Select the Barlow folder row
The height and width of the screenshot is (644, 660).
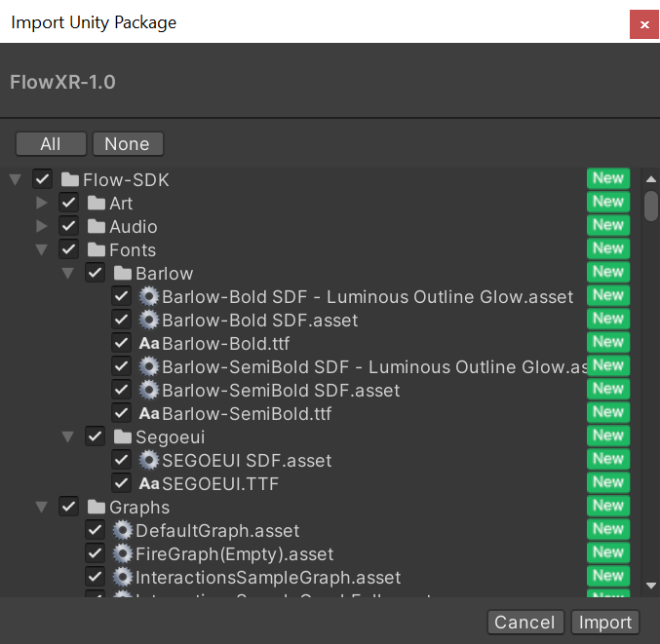pos(164,274)
